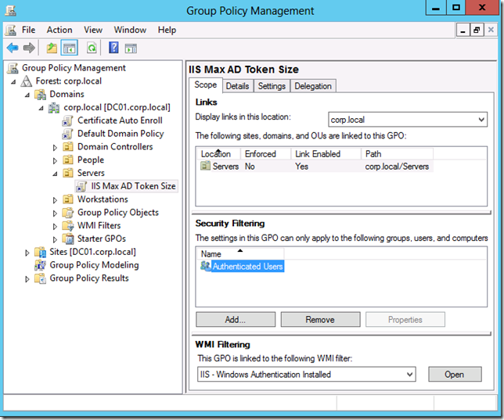Viewport: 504px width, 420px height.
Task: Click the Refresh toolbar icon
Action: (x=92, y=48)
